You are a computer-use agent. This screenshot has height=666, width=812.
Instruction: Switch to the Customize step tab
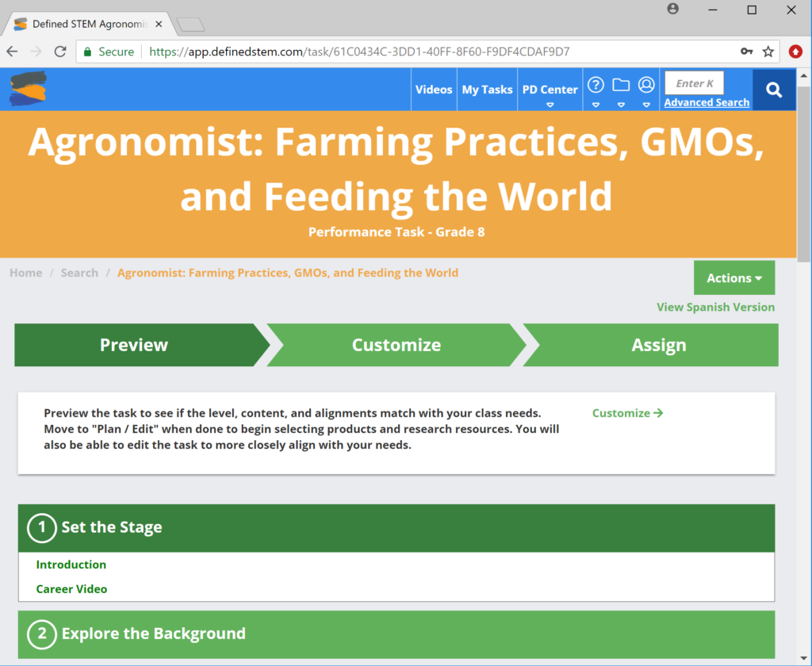point(396,345)
